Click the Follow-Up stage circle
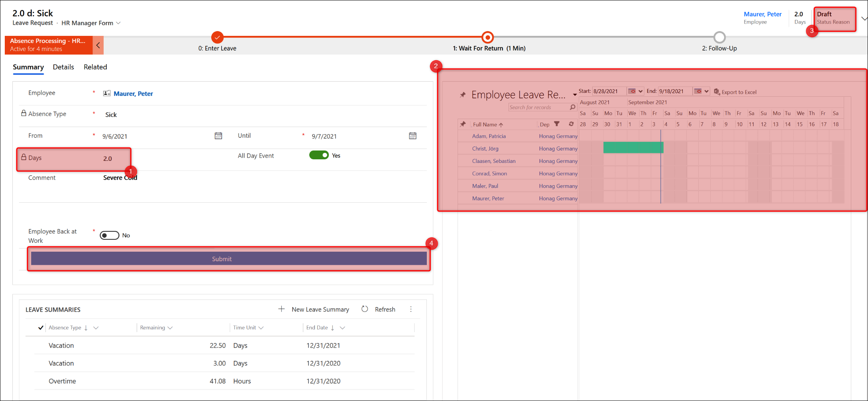The width and height of the screenshot is (868, 401). (x=719, y=37)
